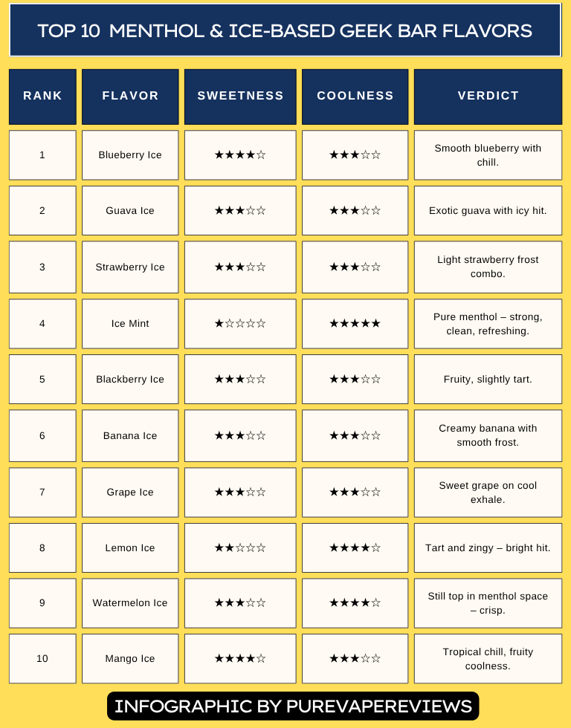This screenshot has height=728, width=571.
Task: Click Lemon Ice sweetness star rating
Action: [240, 548]
